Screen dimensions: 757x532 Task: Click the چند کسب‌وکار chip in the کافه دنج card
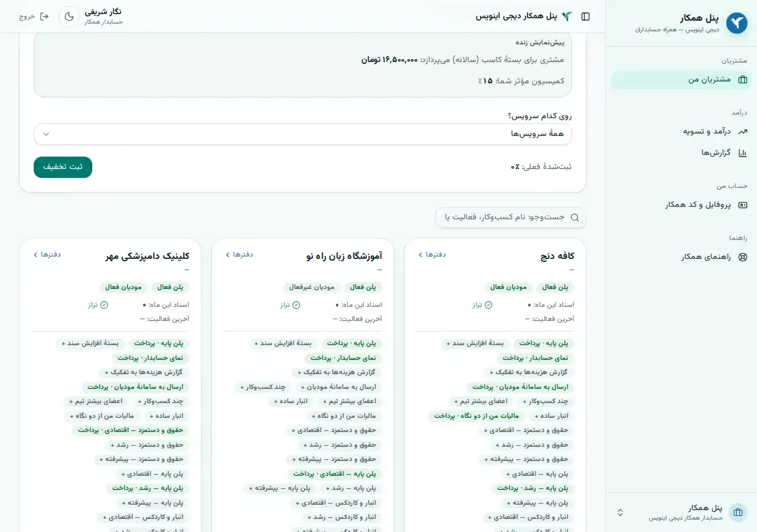coord(546,401)
